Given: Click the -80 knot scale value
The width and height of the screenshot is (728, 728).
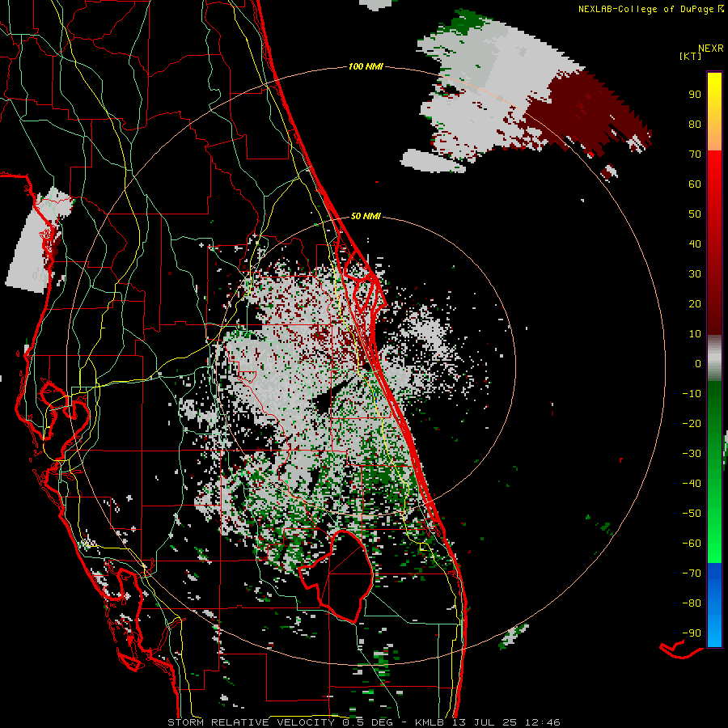Looking at the screenshot, I should coord(692,603).
